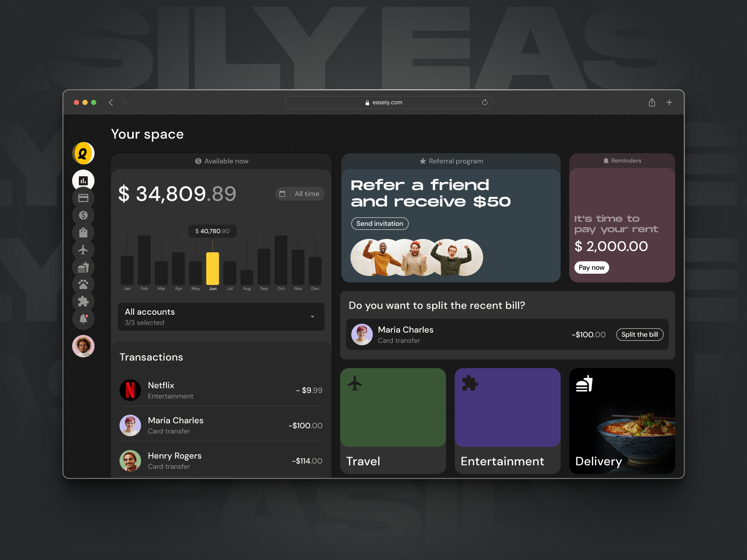Select the yellow Jun bar in chart
The image size is (747, 560).
[x=213, y=268]
